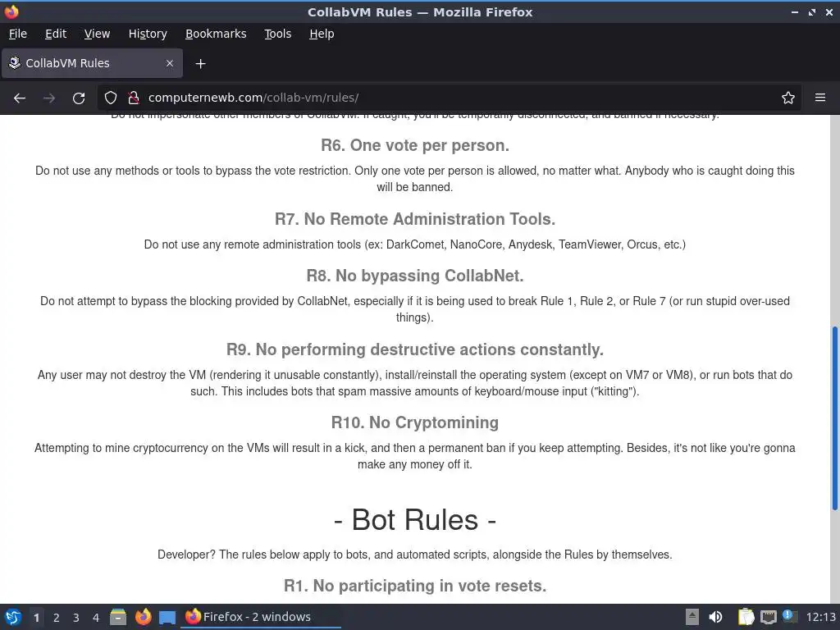Click the page vertical scrollbar thumb

tap(834, 418)
